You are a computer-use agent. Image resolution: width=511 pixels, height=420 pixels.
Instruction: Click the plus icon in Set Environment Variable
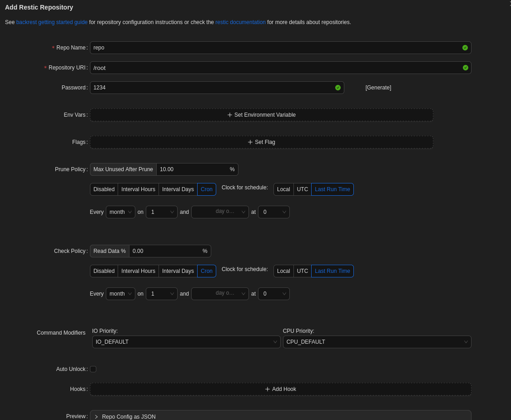[230, 115]
